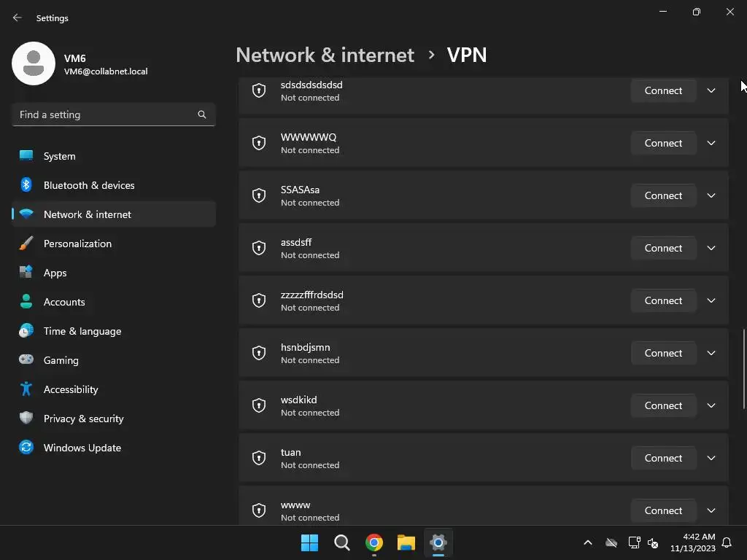The image size is (747, 560).
Task: Click the Accessibility icon in the sidebar
Action: (26, 389)
